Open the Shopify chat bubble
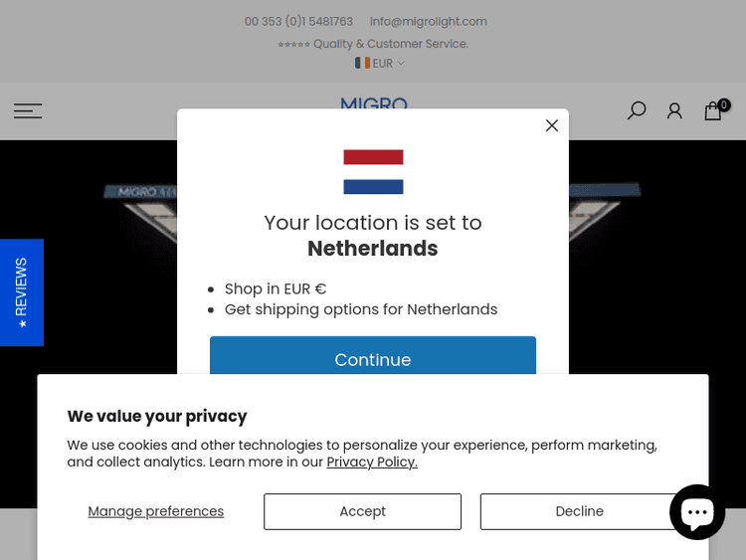The height and width of the screenshot is (560, 746). point(697,511)
